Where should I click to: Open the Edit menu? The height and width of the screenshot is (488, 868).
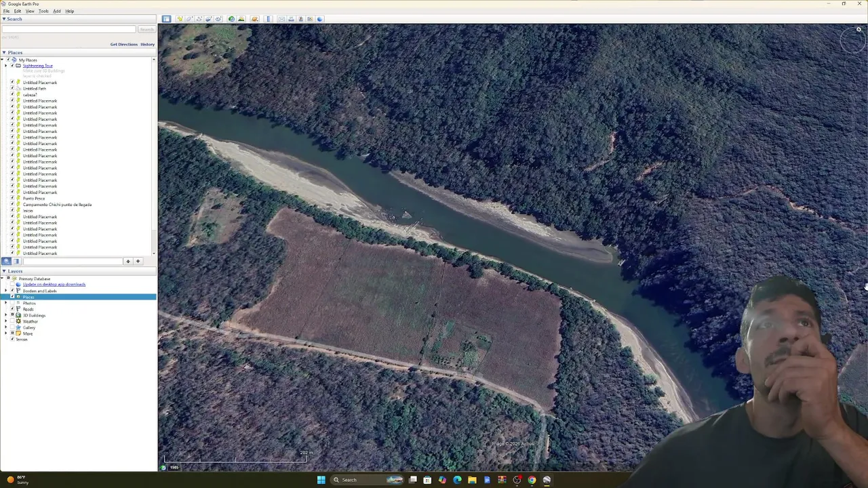click(x=18, y=12)
